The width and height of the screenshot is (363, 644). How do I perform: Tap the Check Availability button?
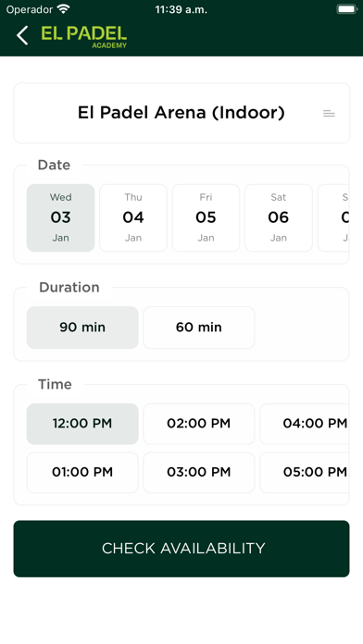pos(181,549)
